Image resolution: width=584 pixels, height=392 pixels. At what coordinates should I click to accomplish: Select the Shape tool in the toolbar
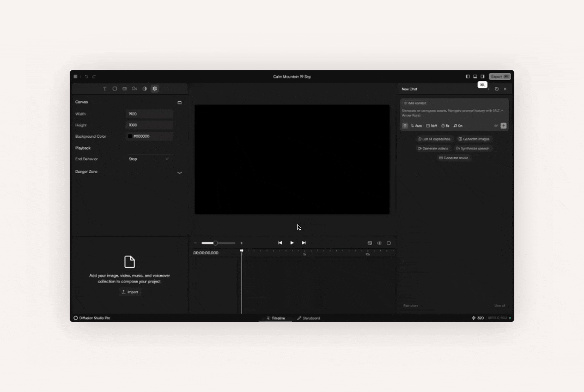point(115,89)
